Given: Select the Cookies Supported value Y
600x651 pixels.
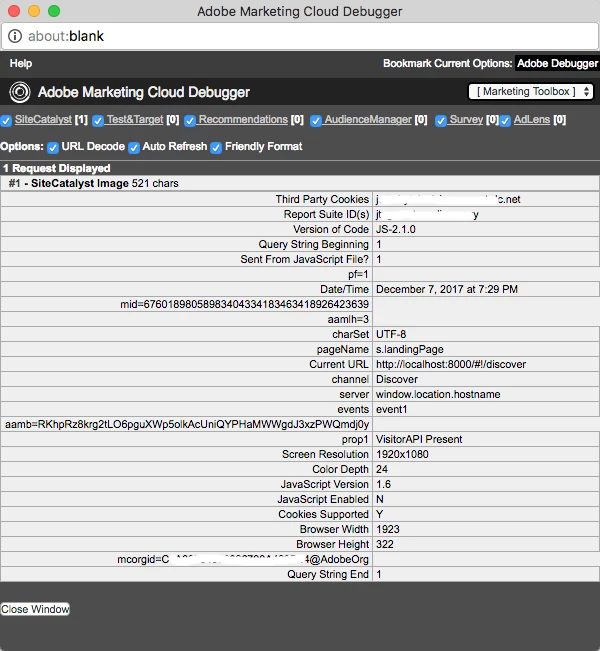Looking at the screenshot, I should tap(379, 514).
